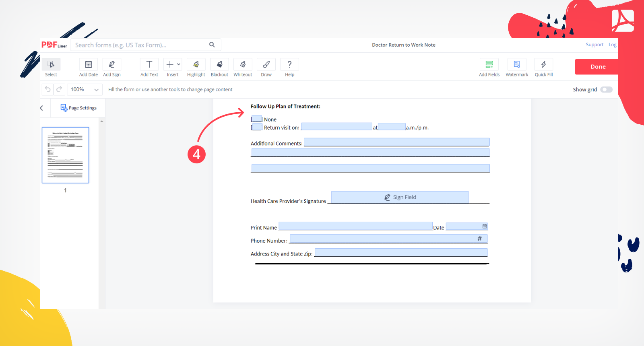
Task: Toggle the Show grid switch
Action: pos(606,90)
